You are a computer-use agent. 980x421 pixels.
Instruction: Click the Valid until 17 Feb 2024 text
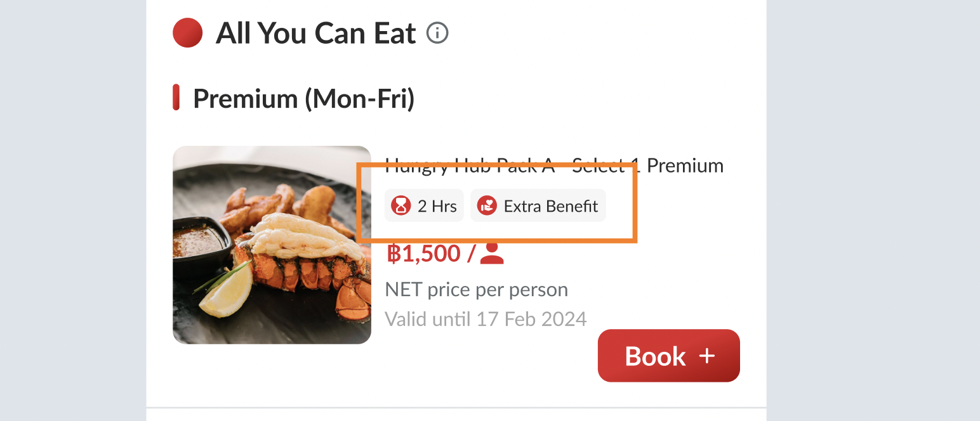(486, 318)
